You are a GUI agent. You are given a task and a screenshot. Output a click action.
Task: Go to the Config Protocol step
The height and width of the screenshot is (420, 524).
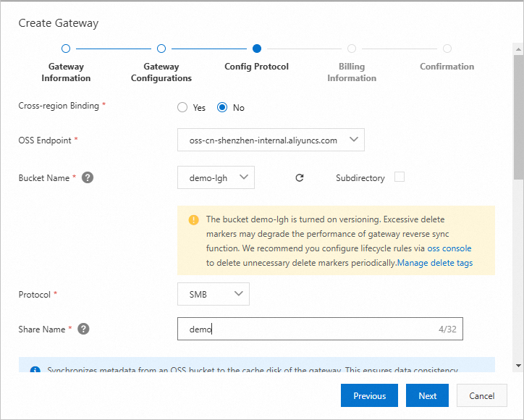(257, 49)
